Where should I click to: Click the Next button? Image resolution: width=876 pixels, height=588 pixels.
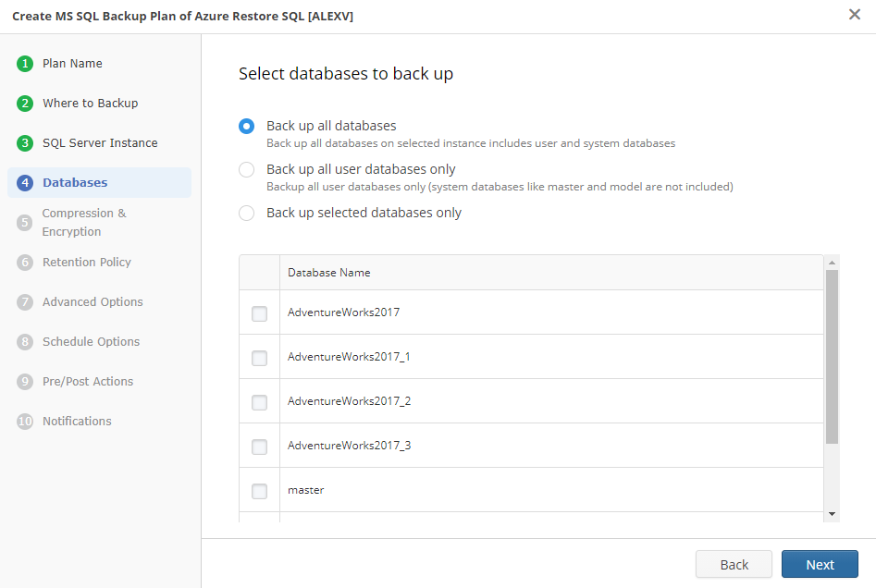click(820, 564)
